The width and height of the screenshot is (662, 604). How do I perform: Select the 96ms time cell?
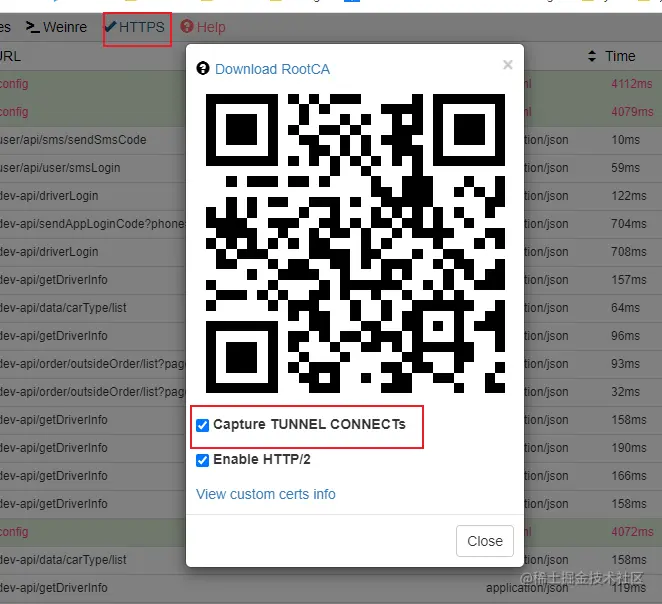(x=625, y=336)
